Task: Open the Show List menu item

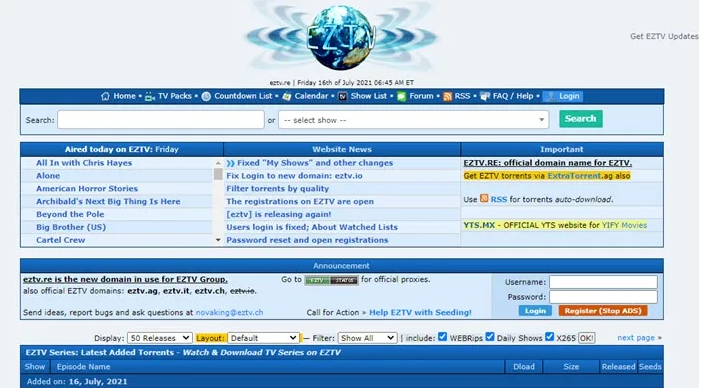Action: (x=368, y=96)
